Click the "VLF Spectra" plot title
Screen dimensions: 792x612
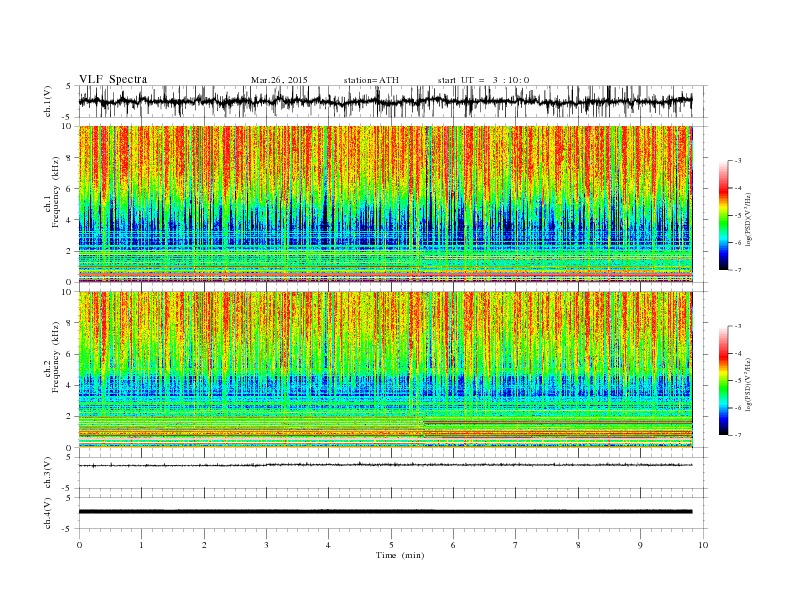click(x=113, y=79)
